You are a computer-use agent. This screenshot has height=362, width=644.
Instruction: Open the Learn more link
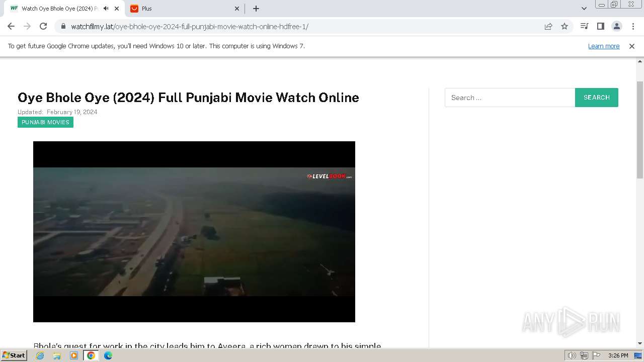(604, 46)
